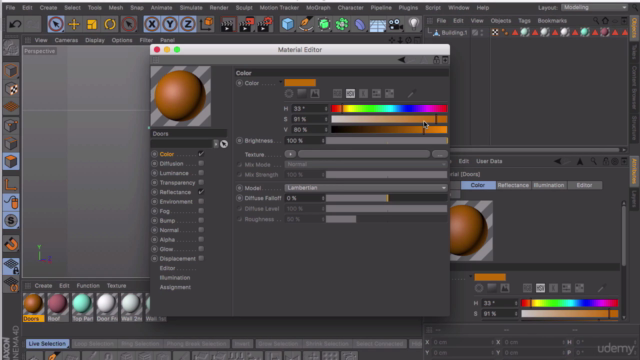The image size is (640, 360).
Task: Click the coordinate system cube icon
Action: click(x=207, y=24)
